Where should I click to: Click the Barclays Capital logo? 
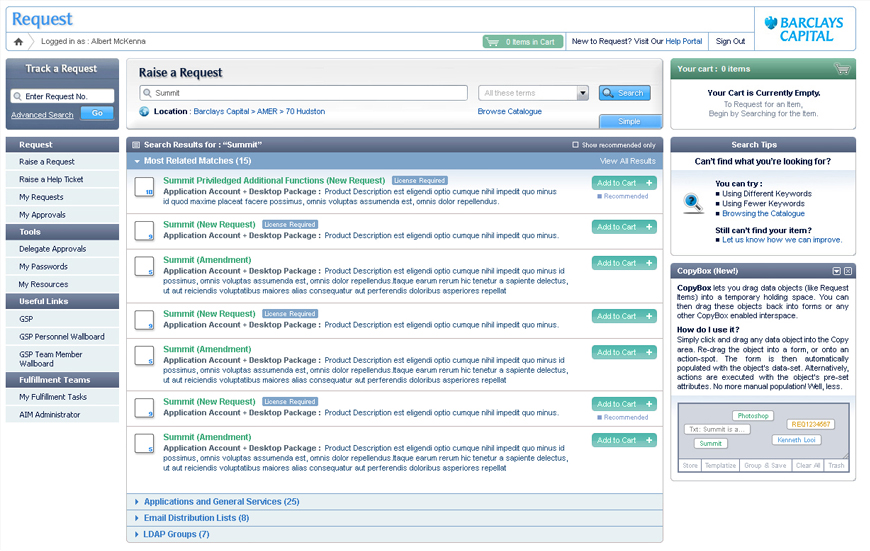pos(804,28)
